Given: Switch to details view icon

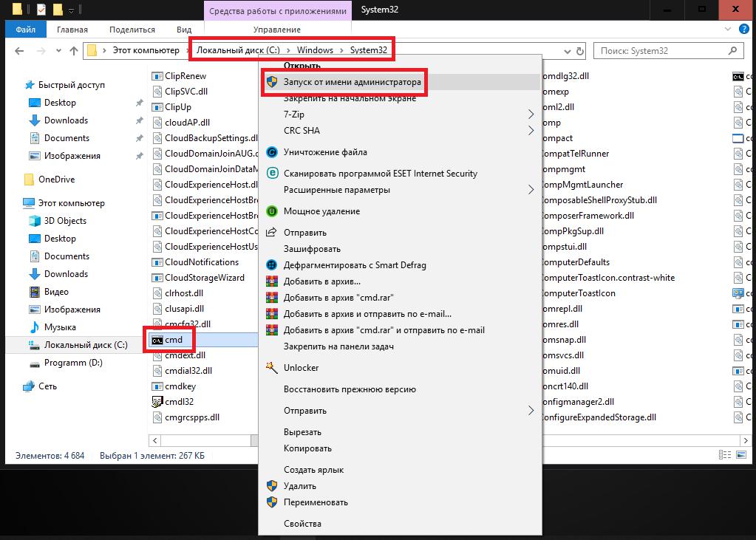Looking at the screenshot, I should [725, 454].
